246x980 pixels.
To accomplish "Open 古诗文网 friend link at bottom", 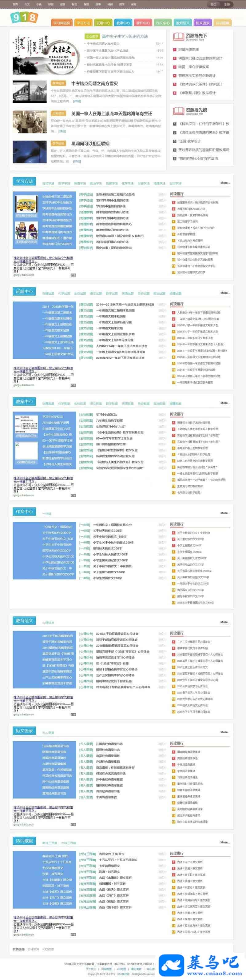I will click(33, 949).
